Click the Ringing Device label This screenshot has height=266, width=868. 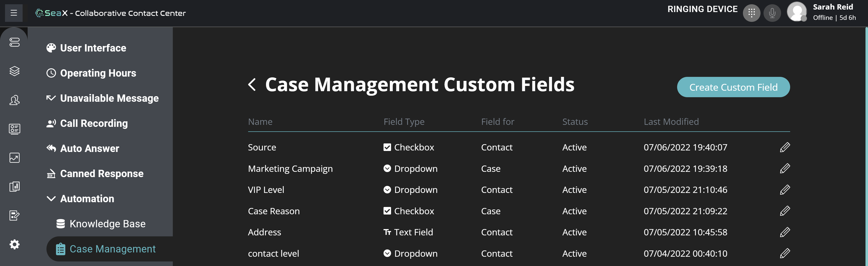(702, 9)
